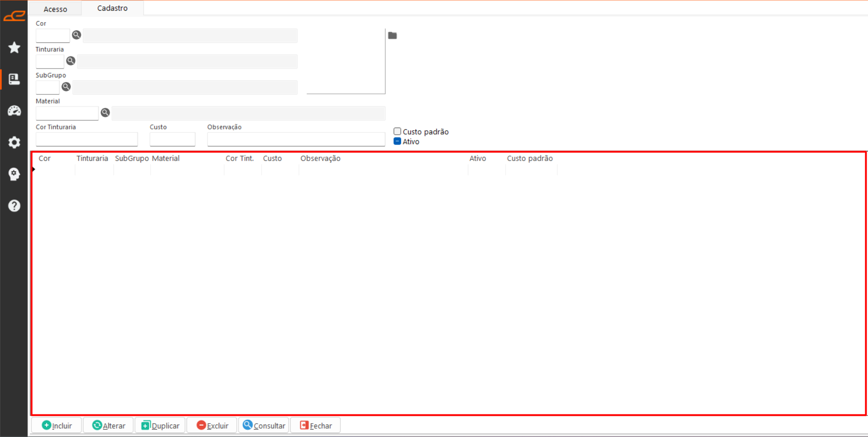Search Material with magnifier icon
Image resolution: width=868 pixels, height=437 pixels.
point(105,112)
